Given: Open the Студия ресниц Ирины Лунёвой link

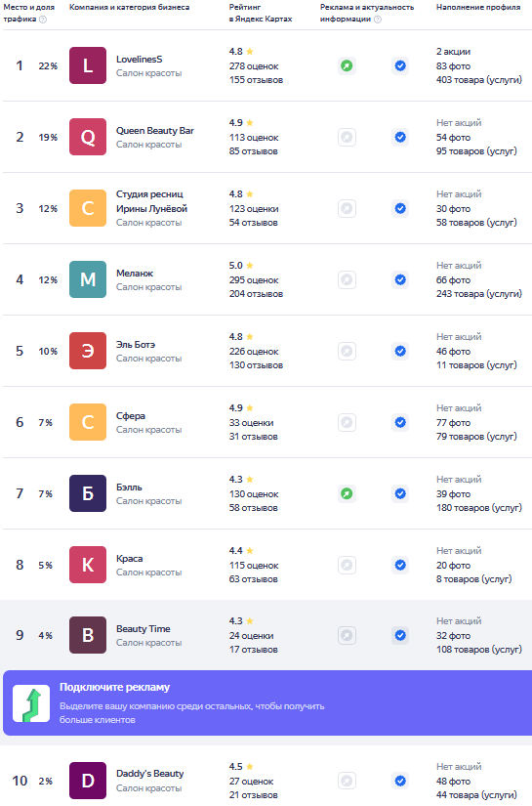Looking at the screenshot, I should point(151,201).
